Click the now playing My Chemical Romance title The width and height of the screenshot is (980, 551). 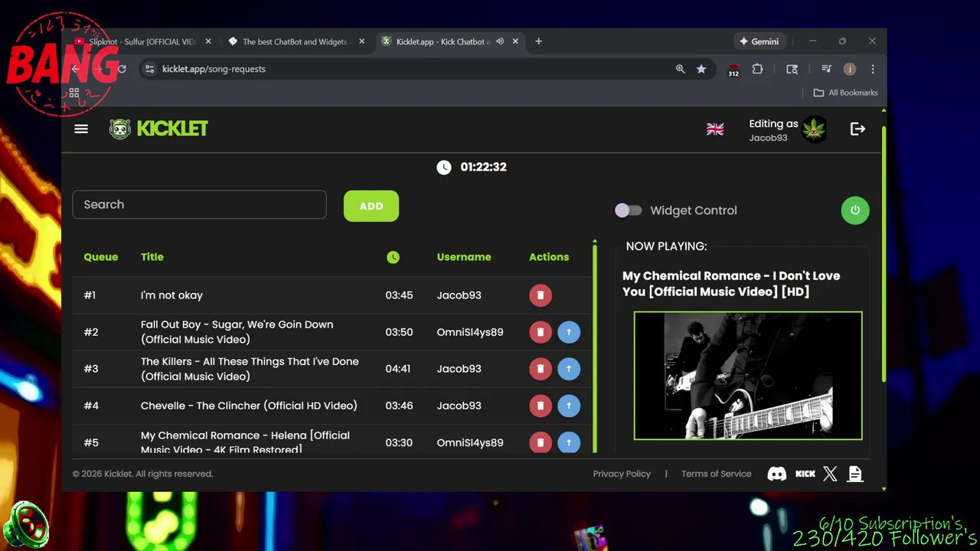[x=731, y=284]
